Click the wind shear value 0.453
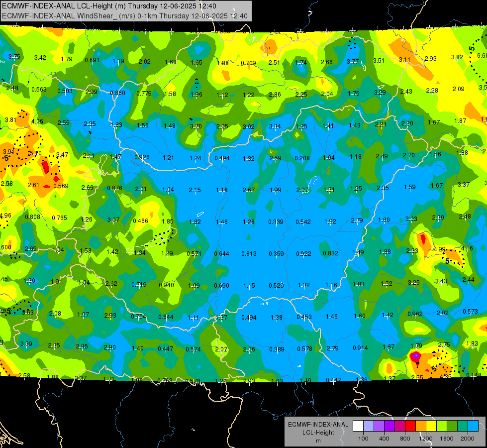487x448 pixels. tap(304, 317)
